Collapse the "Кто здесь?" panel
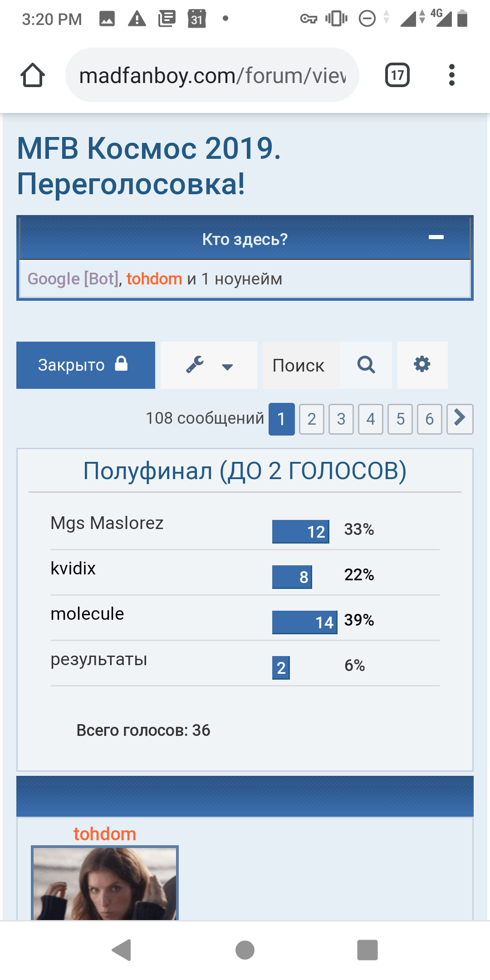This screenshot has height=980, width=490. [436, 237]
